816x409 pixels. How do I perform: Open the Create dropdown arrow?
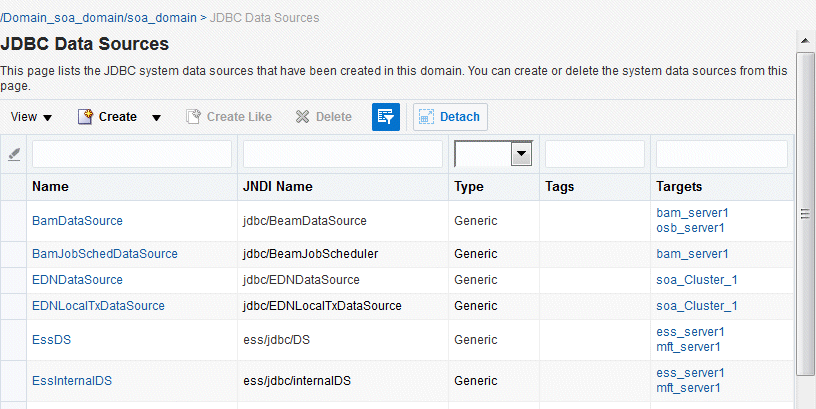(156, 118)
